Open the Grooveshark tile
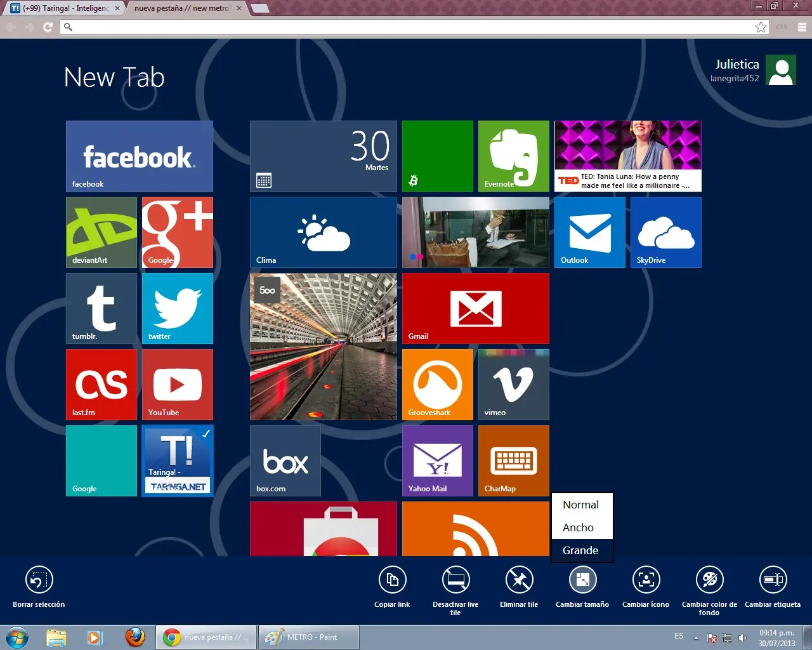 pos(438,385)
